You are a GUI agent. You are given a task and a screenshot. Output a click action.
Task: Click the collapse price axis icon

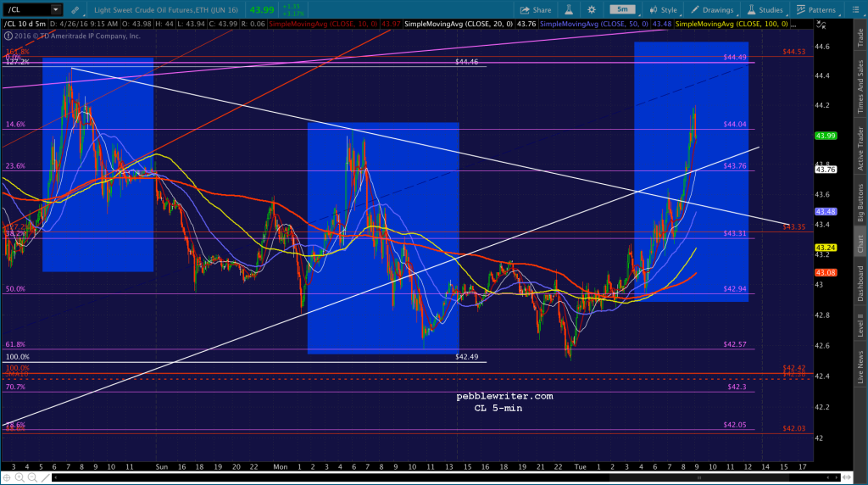point(821,25)
